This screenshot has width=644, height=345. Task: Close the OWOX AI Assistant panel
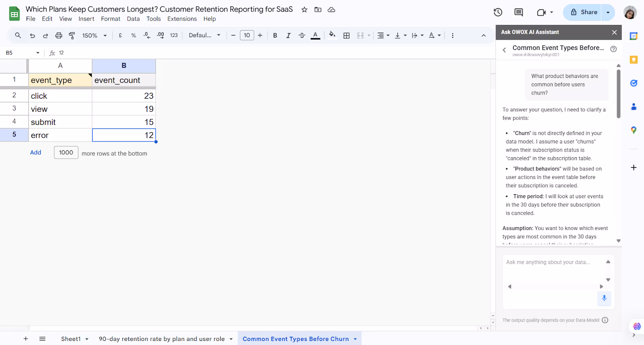[614, 32]
